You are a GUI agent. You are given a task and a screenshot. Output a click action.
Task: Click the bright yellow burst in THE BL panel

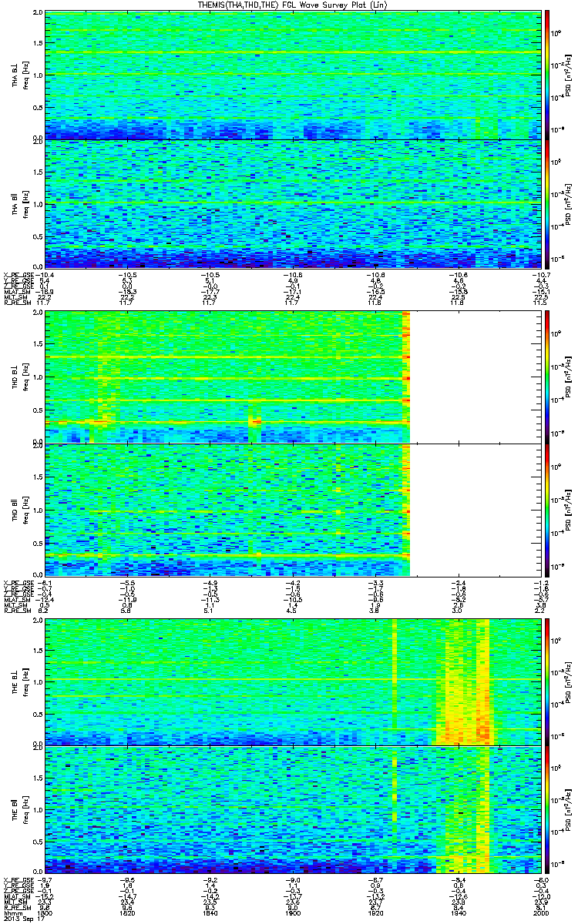464,681
